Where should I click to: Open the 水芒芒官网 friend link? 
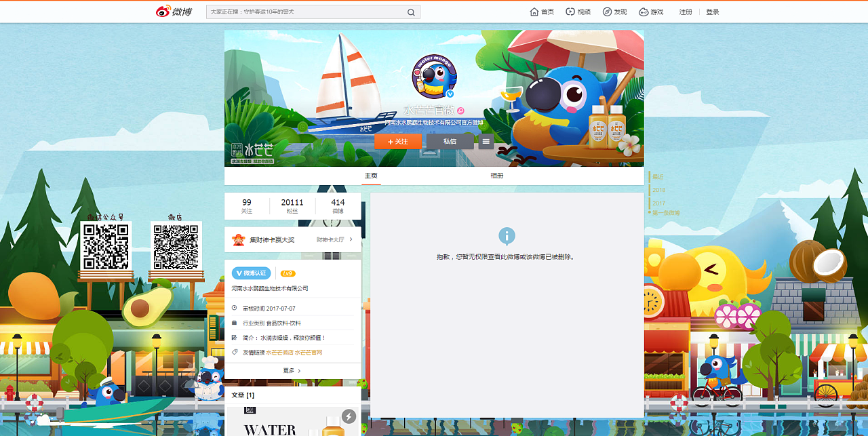pyautogui.click(x=309, y=353)
